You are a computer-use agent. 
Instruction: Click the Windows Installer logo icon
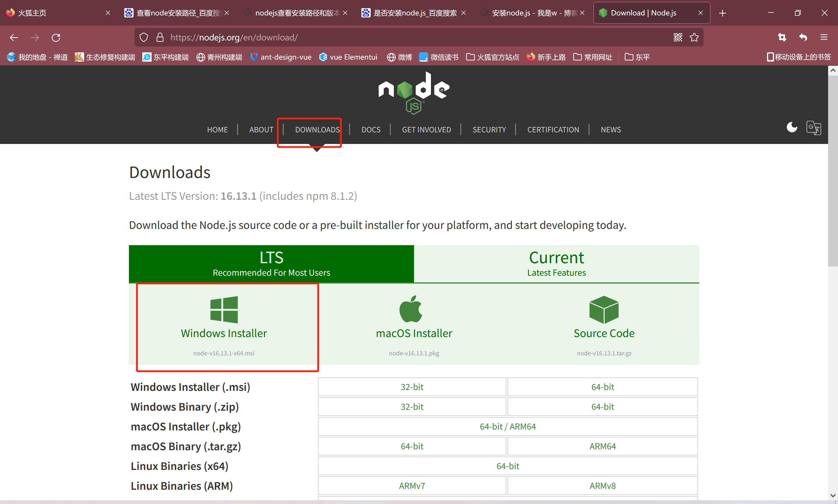[x=224, y=309]
